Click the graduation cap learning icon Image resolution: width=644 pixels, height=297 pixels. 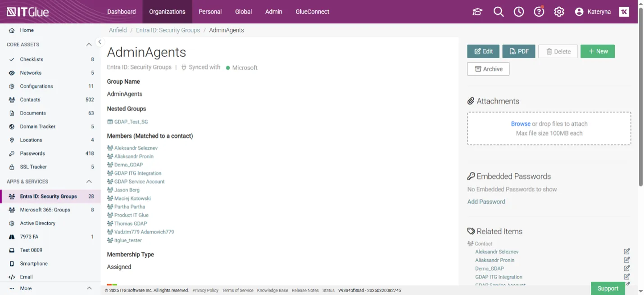point(477,12)
